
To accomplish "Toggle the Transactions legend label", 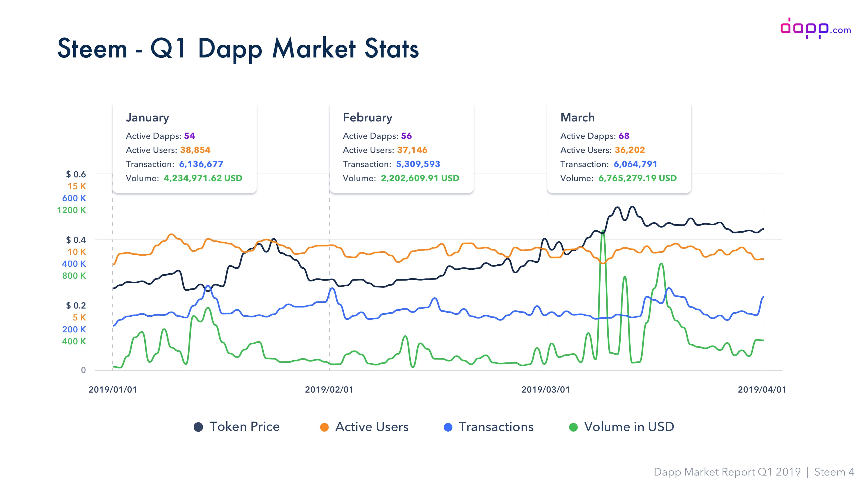I will coord(496,427).
